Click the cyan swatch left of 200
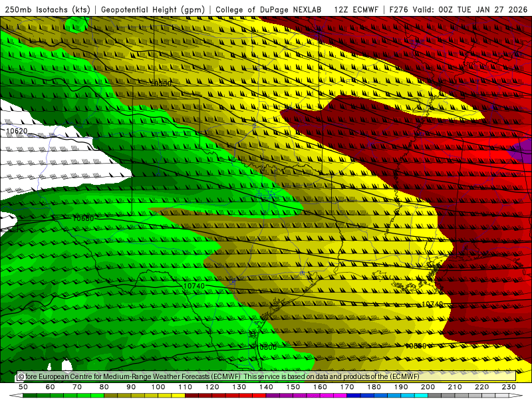532x399 pixels. 421,396
